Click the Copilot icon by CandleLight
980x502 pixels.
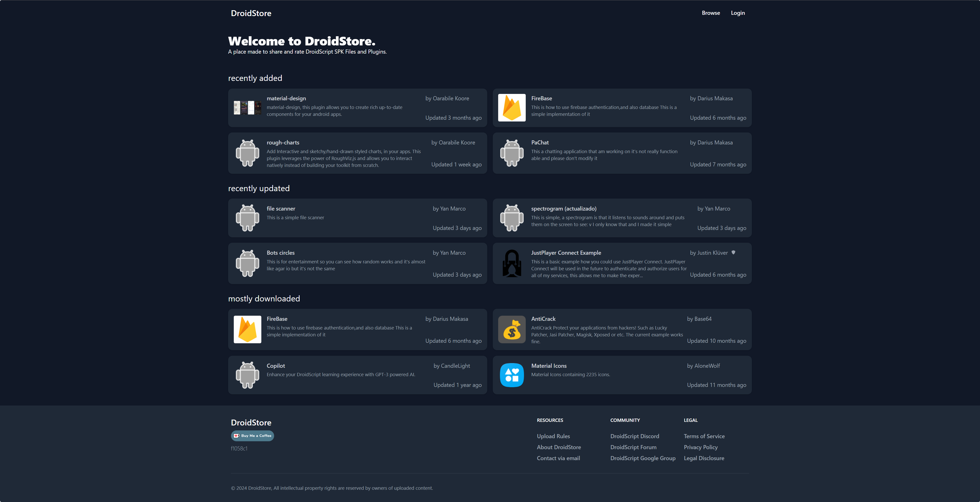pos(247,374)
